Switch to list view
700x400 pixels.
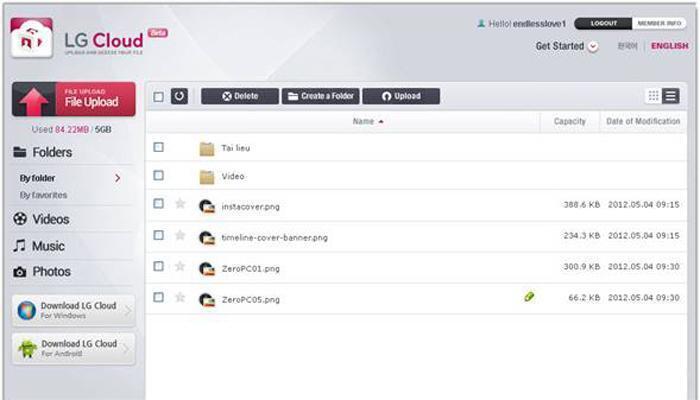tap(671, 96)
